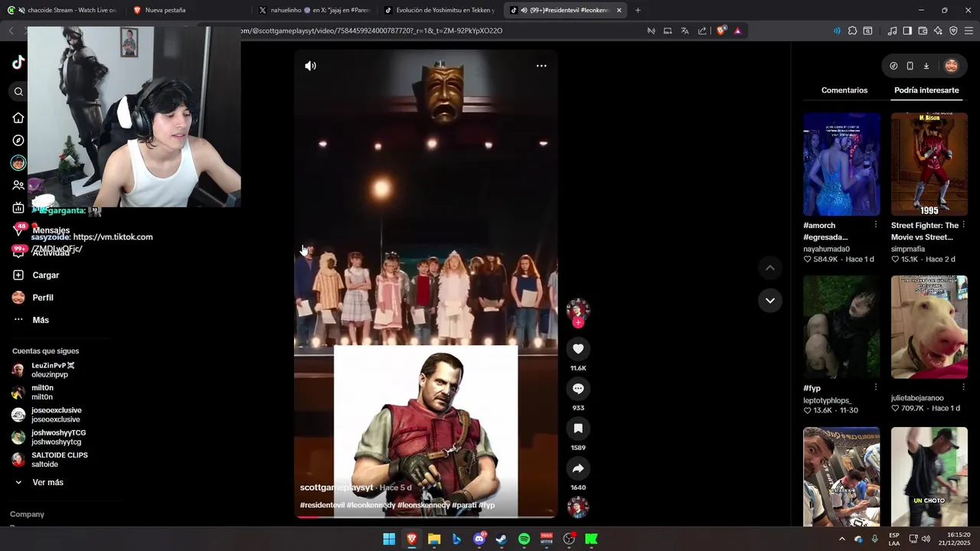Follow scottgameplaysyt via red plus badge
This screenshot has height=551, width=980.
pos(578,323)
